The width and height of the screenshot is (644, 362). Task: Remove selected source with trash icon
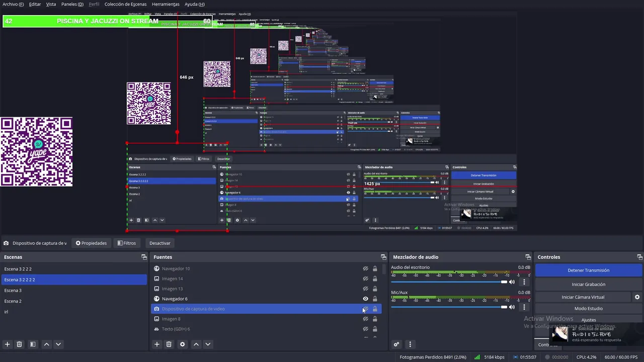(x=169, y=344)
